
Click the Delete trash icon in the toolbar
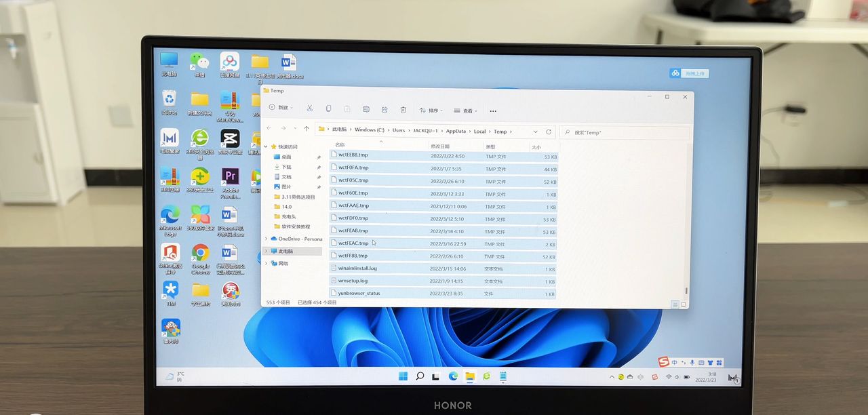click(x=403, y=109)
